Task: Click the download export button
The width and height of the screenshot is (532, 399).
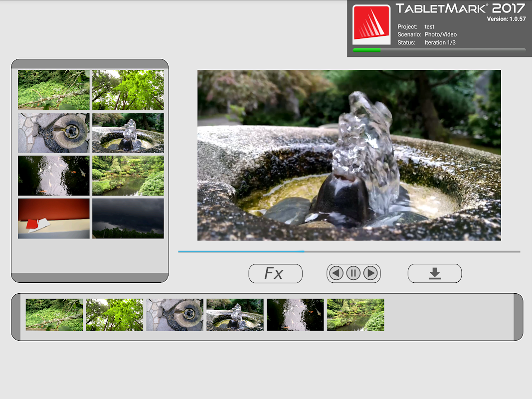Action: (x=435, y=273)
